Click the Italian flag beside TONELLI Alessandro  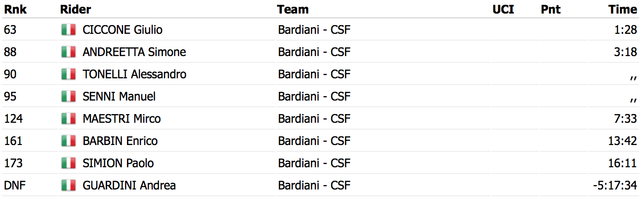click(x=69, y=74)
